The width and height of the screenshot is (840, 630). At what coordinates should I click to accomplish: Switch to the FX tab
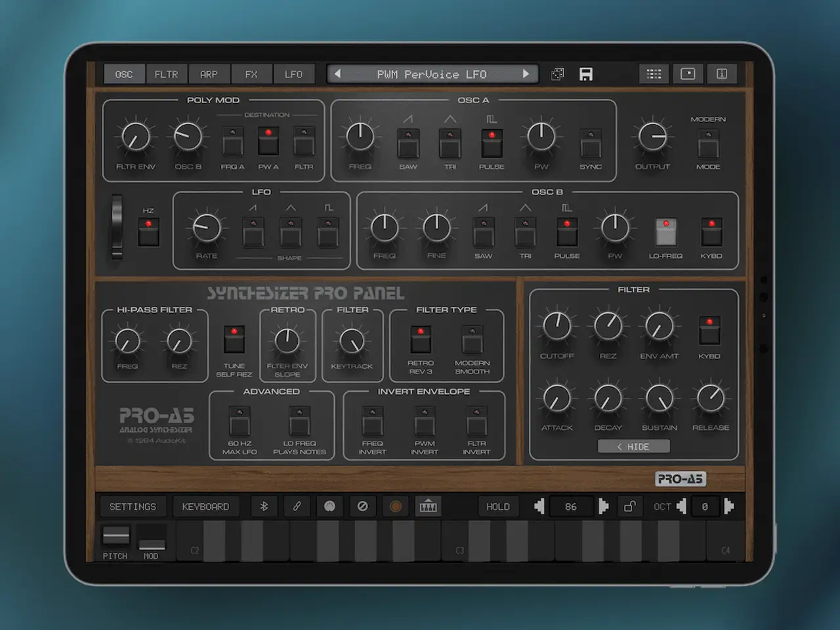tap(251, 74)
